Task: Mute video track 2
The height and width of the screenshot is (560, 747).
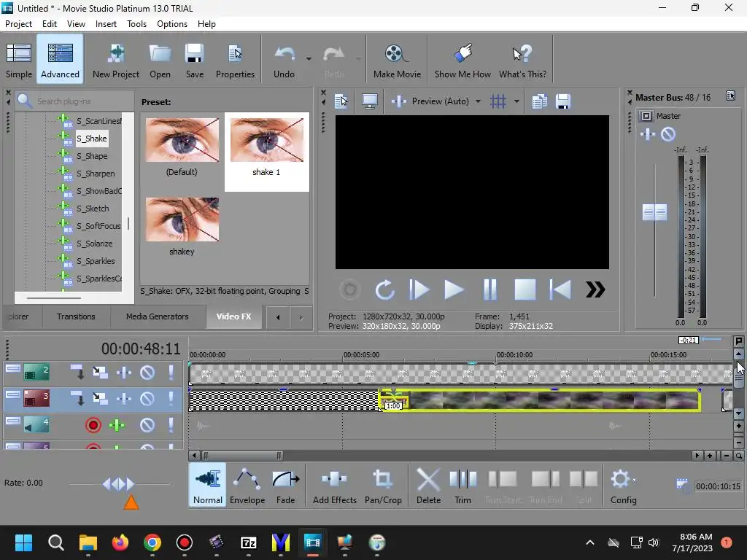Action: tap(147, 373)
